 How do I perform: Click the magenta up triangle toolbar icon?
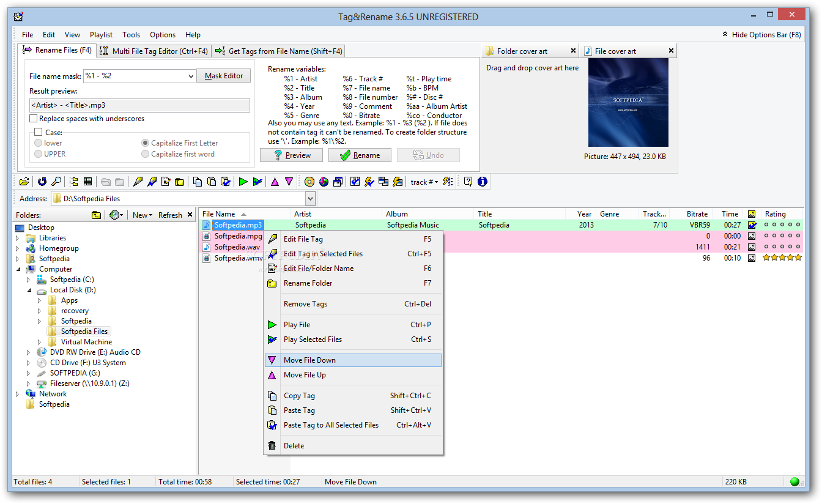point(275,182)
